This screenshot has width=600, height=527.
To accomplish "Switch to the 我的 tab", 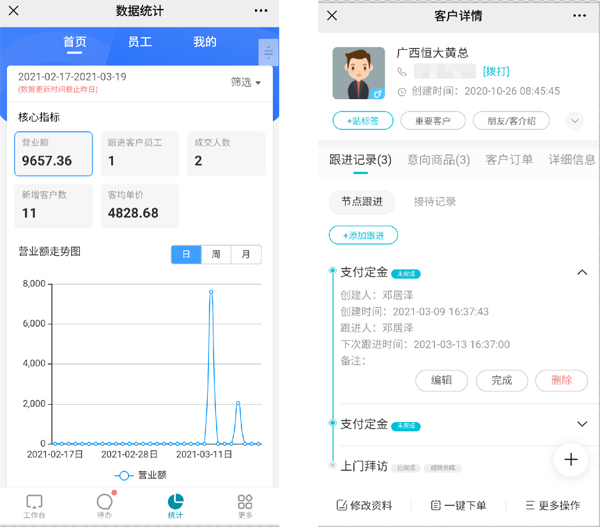I will click(x=205, y=42).
